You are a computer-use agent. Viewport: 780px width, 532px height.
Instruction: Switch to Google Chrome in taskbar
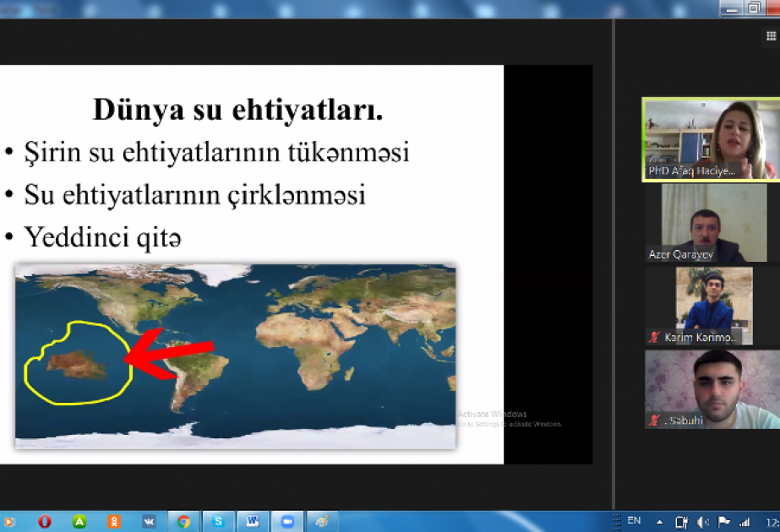point(183,522)
